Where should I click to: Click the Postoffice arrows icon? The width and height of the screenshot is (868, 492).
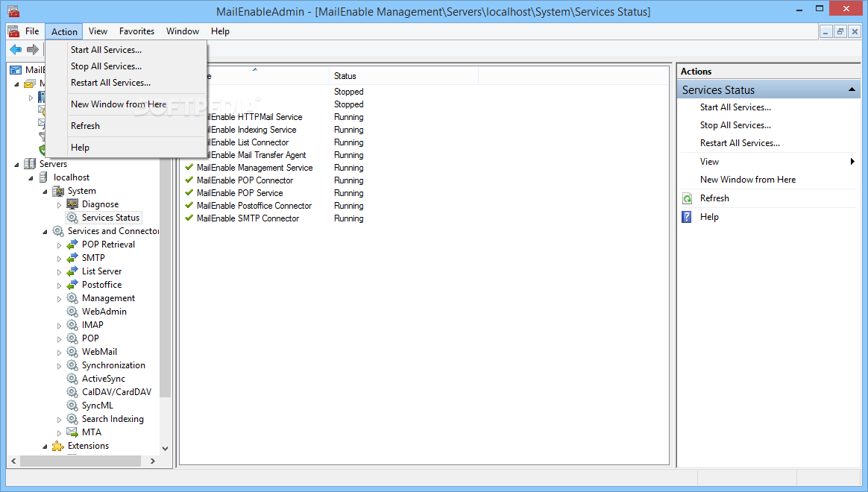(x=72, y=285)
